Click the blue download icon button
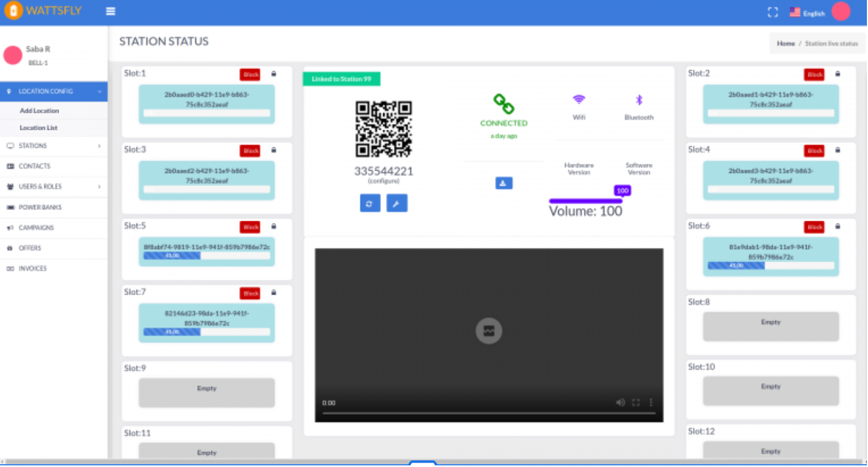The width and height of the screenshot is (868, 467). point(503,183)
